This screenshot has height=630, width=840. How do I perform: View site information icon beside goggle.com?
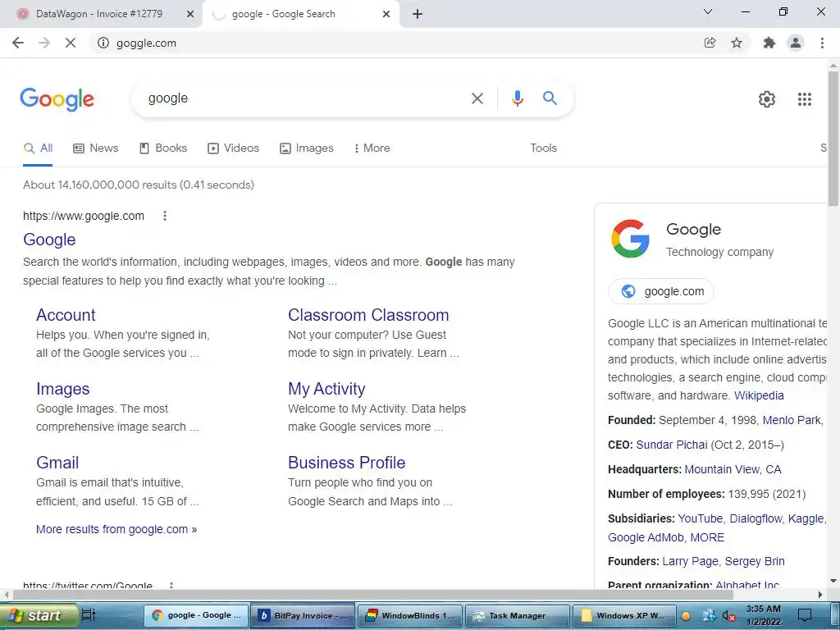pos(103,43)
